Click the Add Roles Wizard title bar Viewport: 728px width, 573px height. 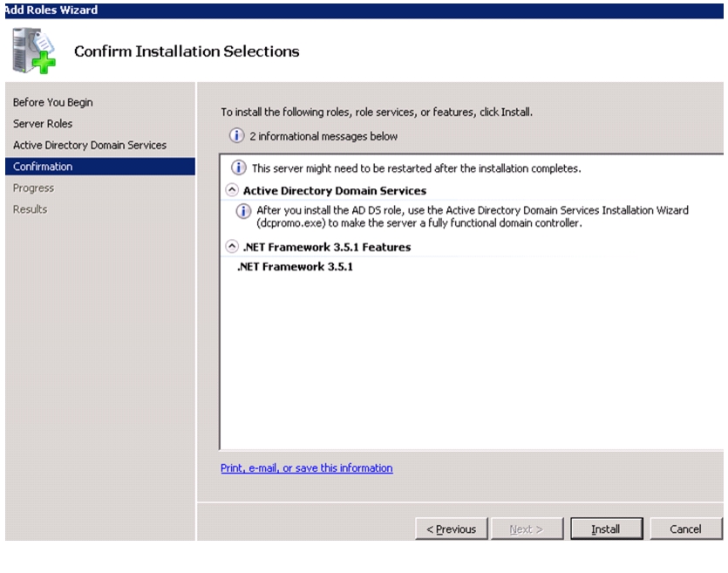(x=364, y=10)
